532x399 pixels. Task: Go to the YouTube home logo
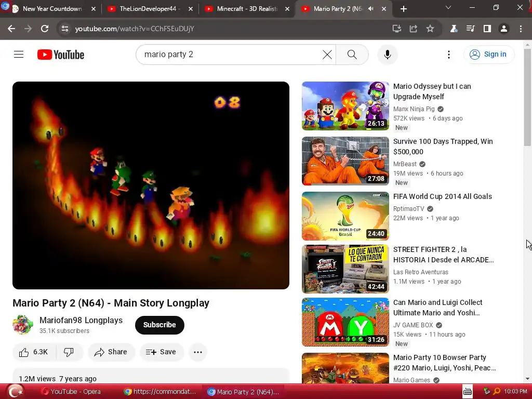[61, 55]
